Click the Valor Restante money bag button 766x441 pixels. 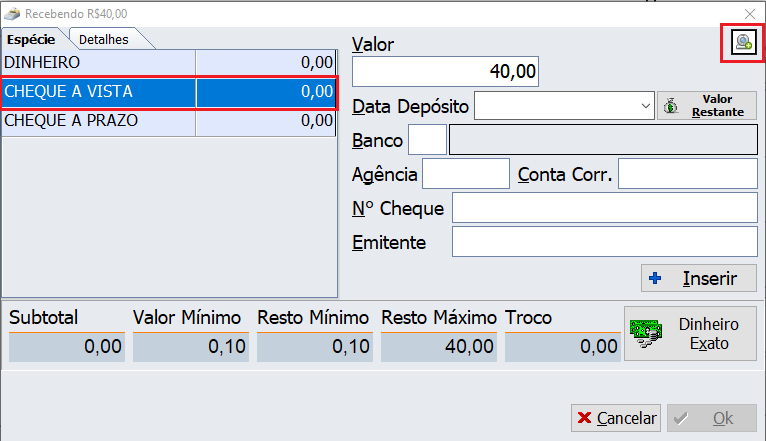(x=706, y=106)
